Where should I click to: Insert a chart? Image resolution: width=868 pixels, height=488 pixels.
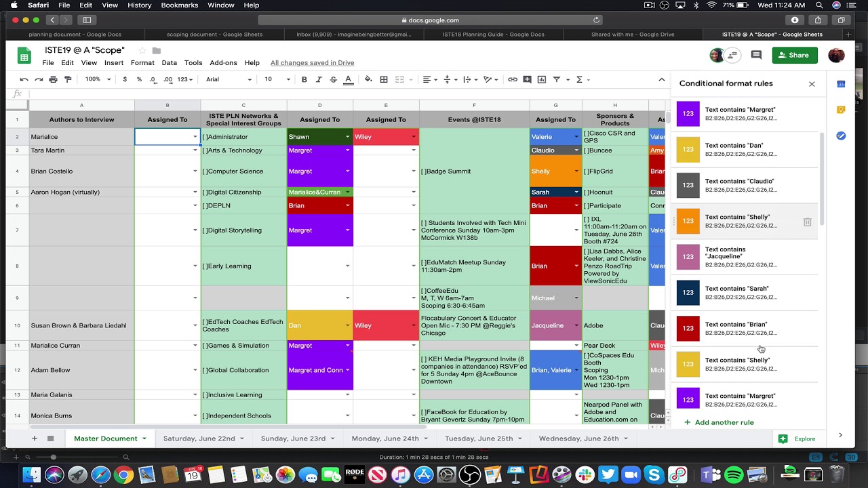[541, 79]
